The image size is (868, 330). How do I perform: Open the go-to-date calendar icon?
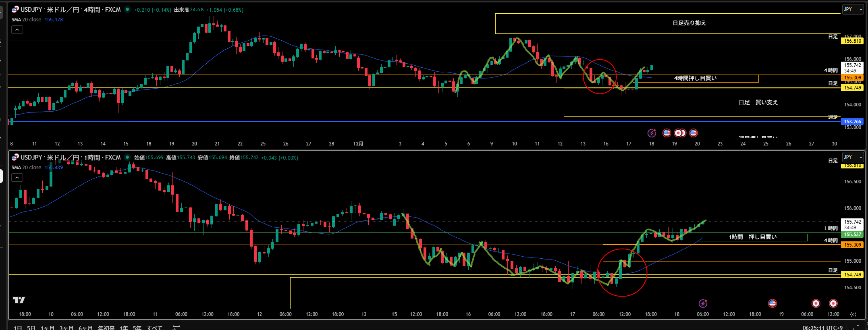(x=176, y=327)
